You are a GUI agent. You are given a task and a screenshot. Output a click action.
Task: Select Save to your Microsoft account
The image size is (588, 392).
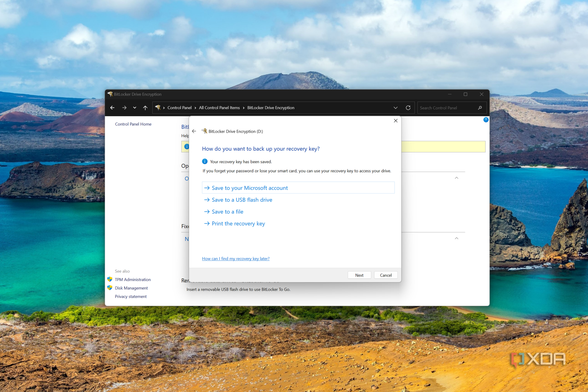249,188
